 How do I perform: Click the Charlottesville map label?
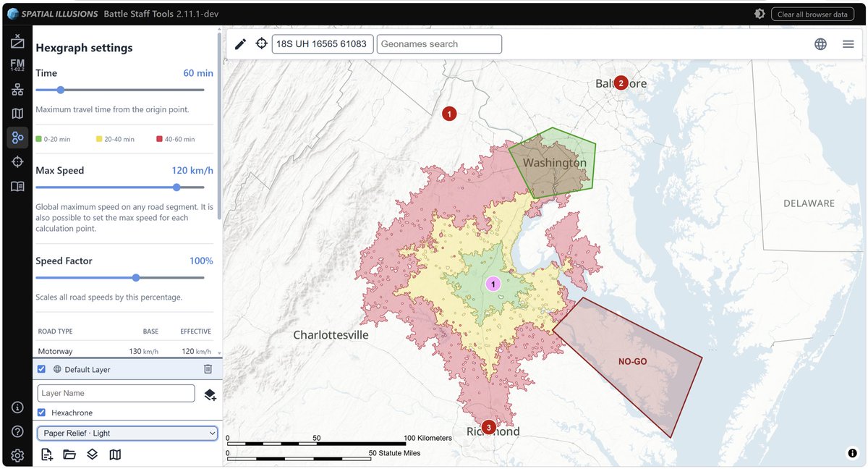point(331,335)
